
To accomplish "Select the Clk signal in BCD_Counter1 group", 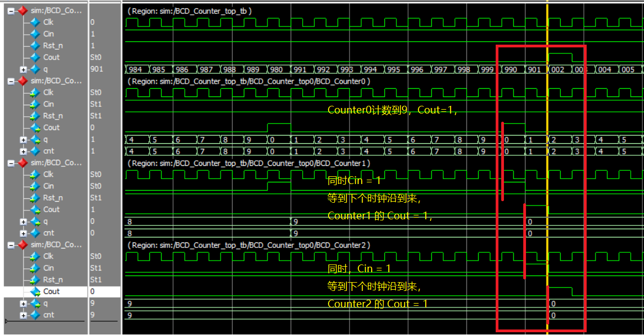I will click(49, 175).
